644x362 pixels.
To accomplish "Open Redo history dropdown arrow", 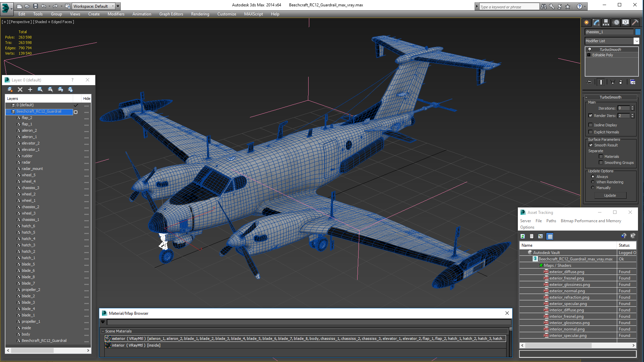I will click(x=61, y=6).
